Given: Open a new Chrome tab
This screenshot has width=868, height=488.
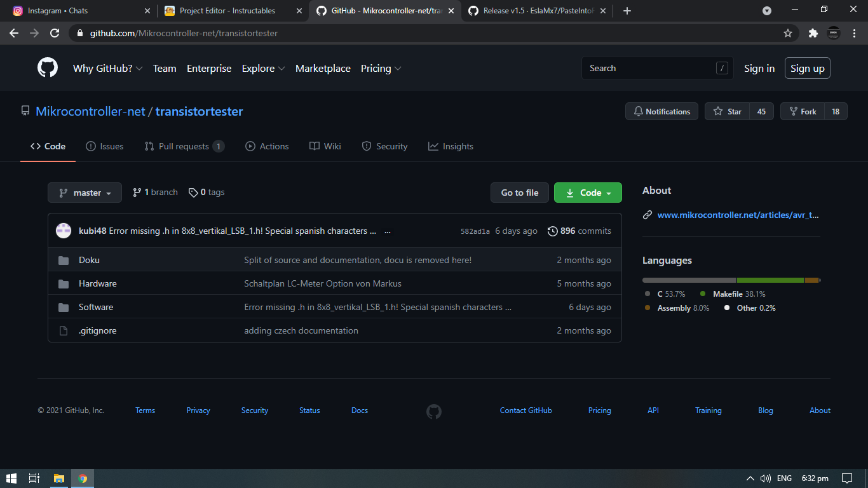Looking at the screenshot, I should click(x=627, y=11).
